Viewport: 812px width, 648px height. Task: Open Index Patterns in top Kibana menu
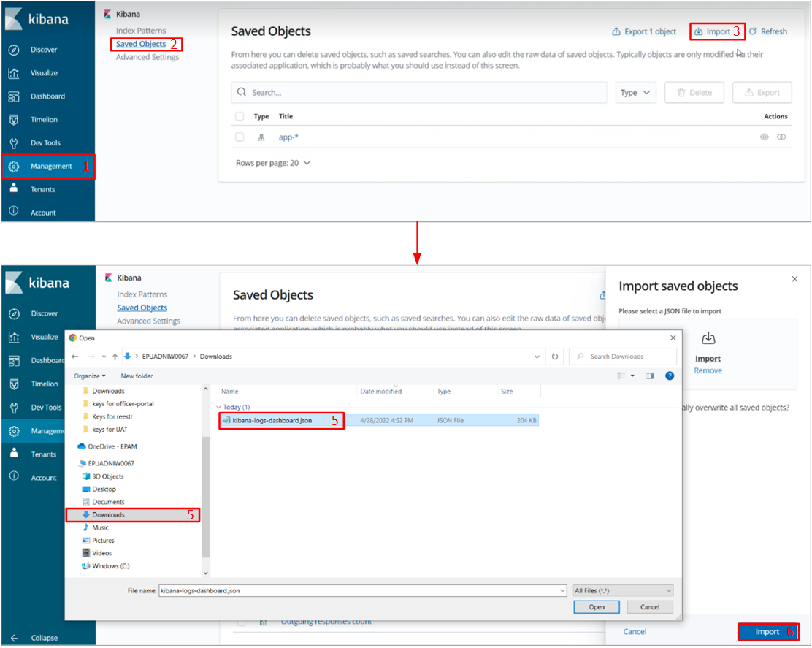pyautogui.click(x=141, y=31)
